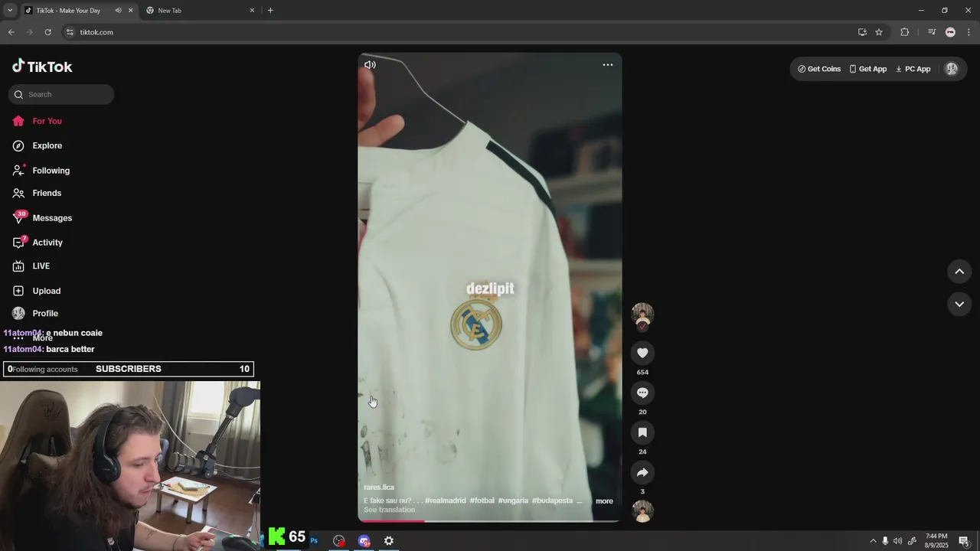Open the red-dot recording app on taskbar
This screenshot has height=551, width=980.
(339, 541)
